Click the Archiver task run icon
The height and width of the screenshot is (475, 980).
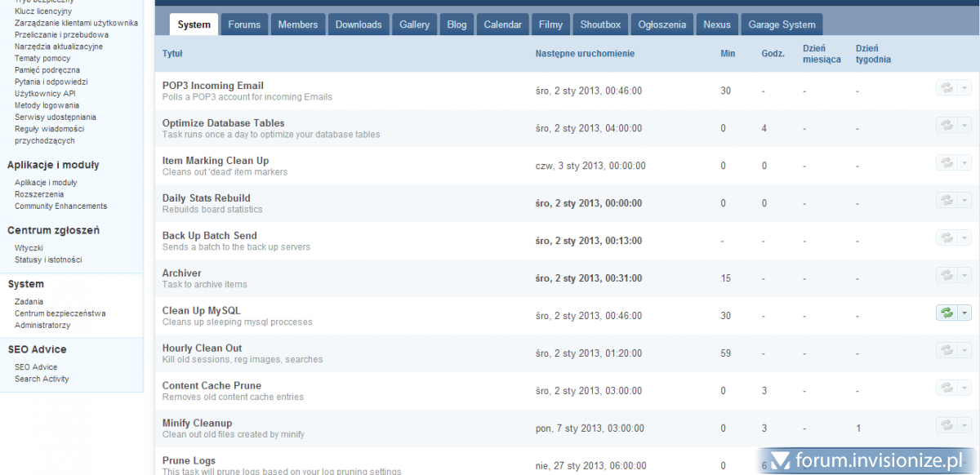[947, 275]
